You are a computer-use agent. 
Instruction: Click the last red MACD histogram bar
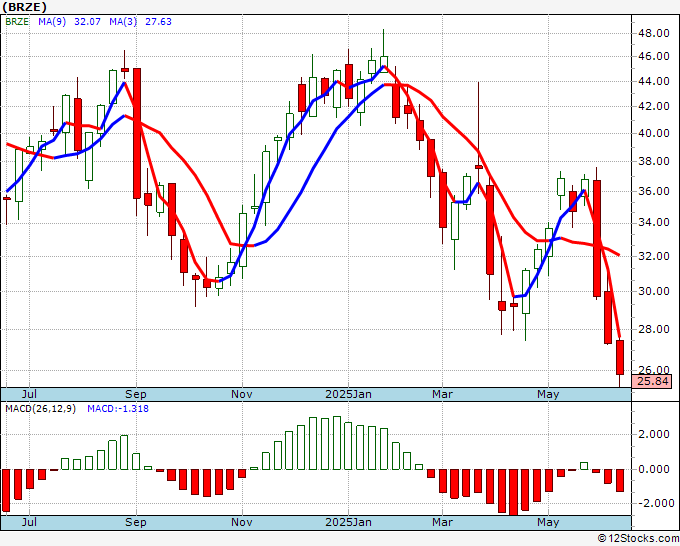tap(620, 480)
